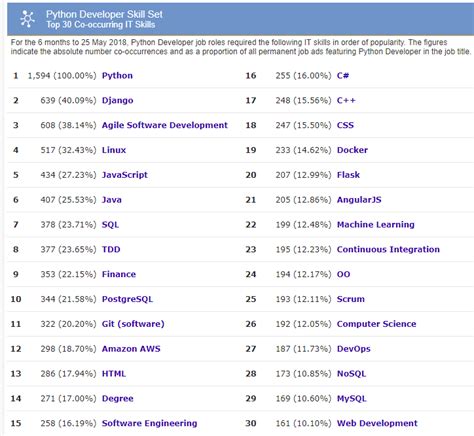Click the 1,594 (100.00%) figure

click(62, 76)
